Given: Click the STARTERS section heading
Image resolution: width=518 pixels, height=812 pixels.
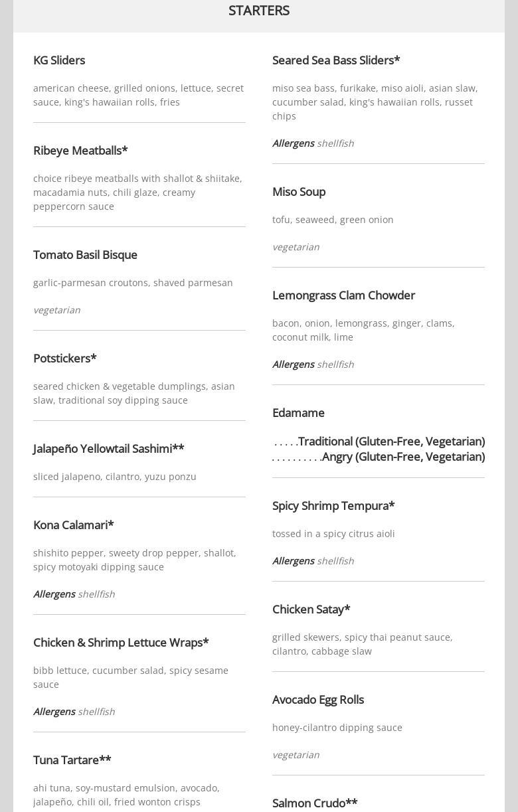Looking at the screenshot, I should pyautogui.click(x=259, y=11).
